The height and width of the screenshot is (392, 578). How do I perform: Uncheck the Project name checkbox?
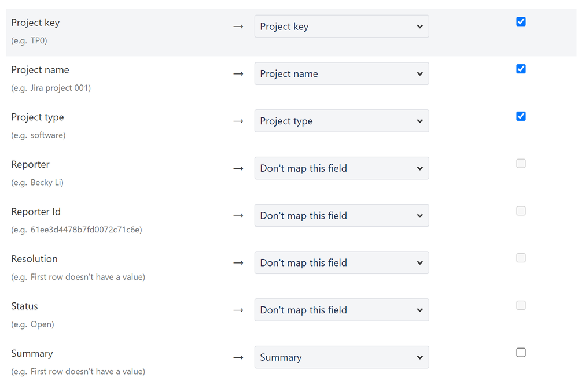[x=521, y=69]
